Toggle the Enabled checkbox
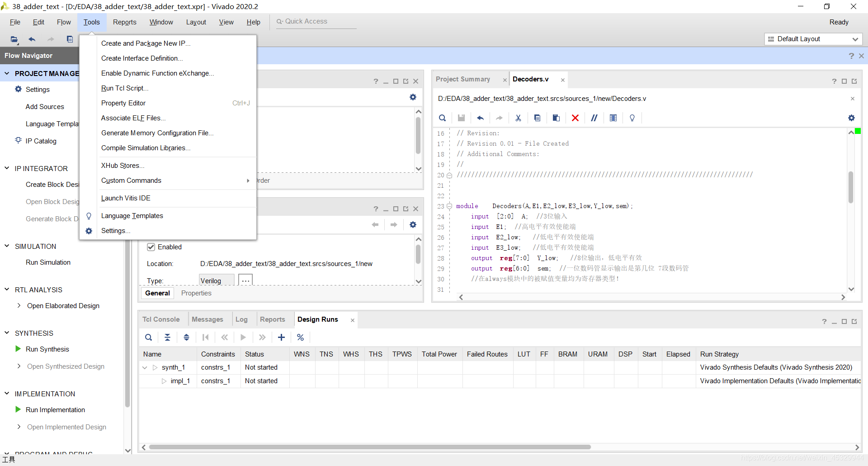This screenshot has width=868, height=466. point(151,247)
